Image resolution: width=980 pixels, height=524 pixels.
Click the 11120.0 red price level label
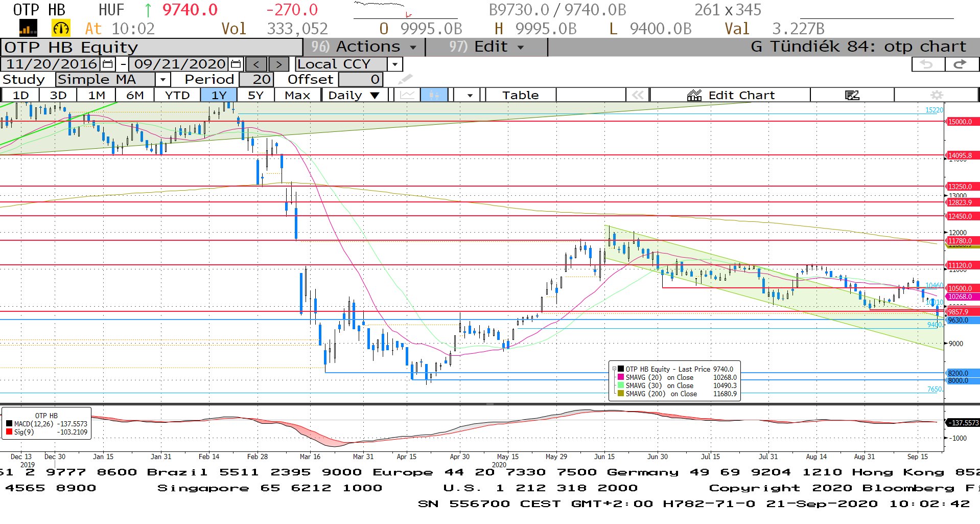click(963, 265)
